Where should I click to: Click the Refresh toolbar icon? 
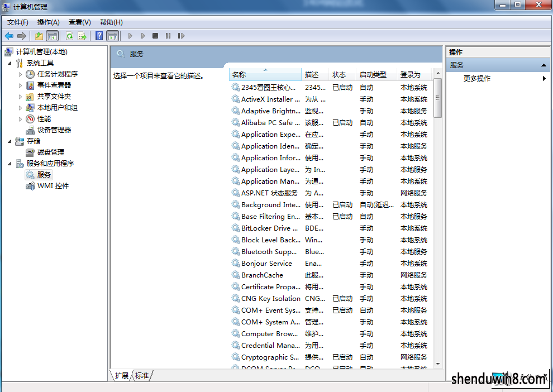69,36
